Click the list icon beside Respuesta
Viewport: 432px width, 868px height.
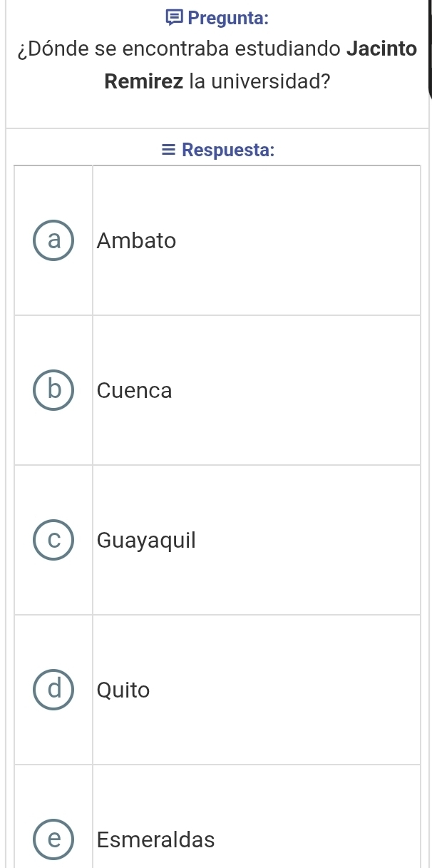[x=168, y=150]
